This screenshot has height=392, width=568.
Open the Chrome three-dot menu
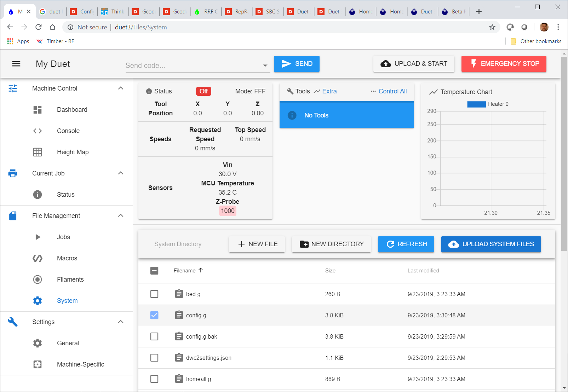[x=558, y=27]
